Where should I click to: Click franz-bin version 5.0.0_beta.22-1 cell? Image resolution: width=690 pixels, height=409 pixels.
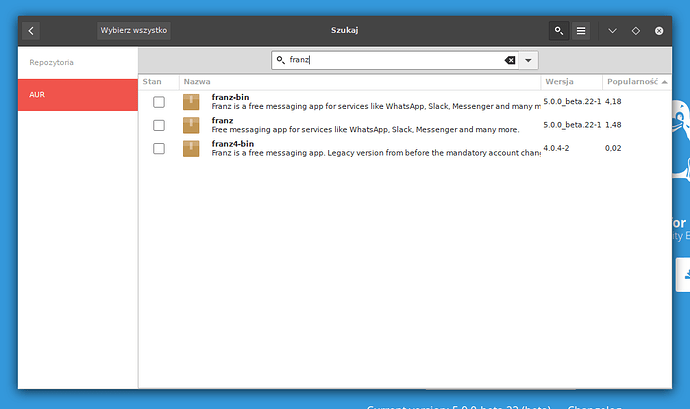click(x=572, y=102)
